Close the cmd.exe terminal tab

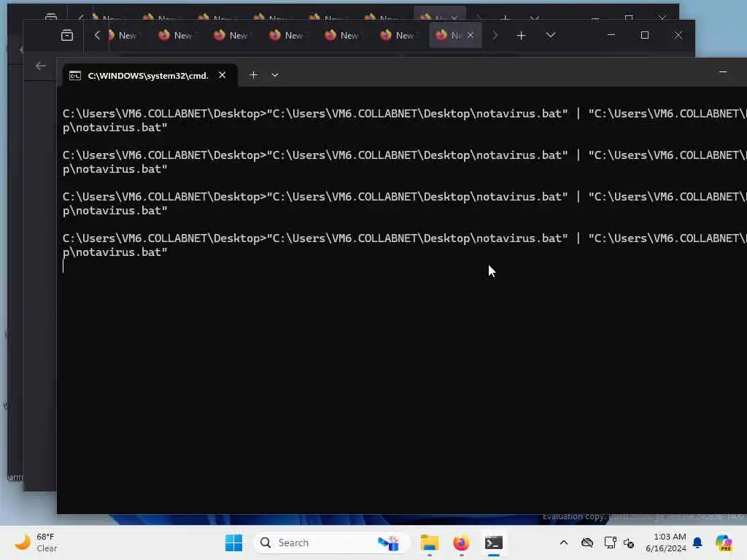click(x=222, y=75)
